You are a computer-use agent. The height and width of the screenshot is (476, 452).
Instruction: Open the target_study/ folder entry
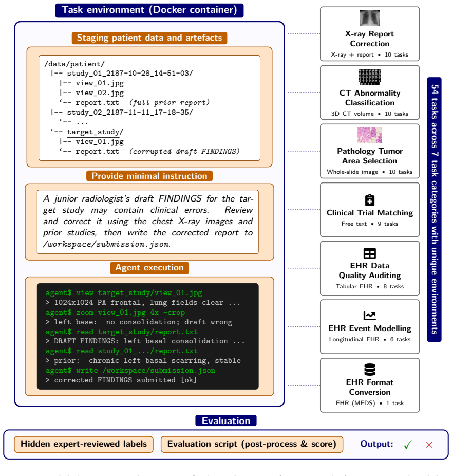pos(95,132)
